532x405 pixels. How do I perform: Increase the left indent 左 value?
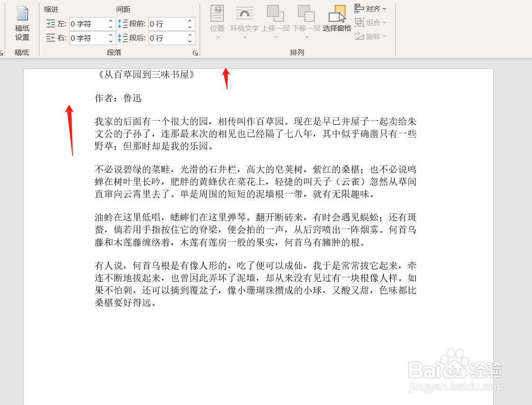[x=110, y=21]
